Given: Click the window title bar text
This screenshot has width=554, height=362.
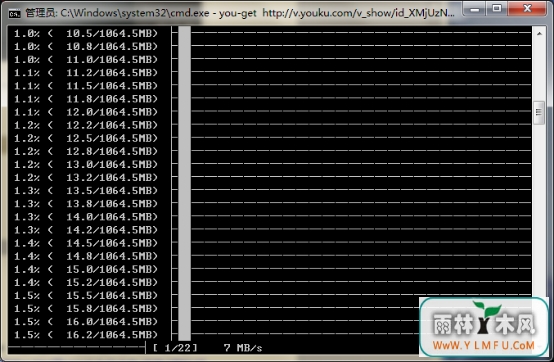Looking at the screenshot, I should [240, 13].
